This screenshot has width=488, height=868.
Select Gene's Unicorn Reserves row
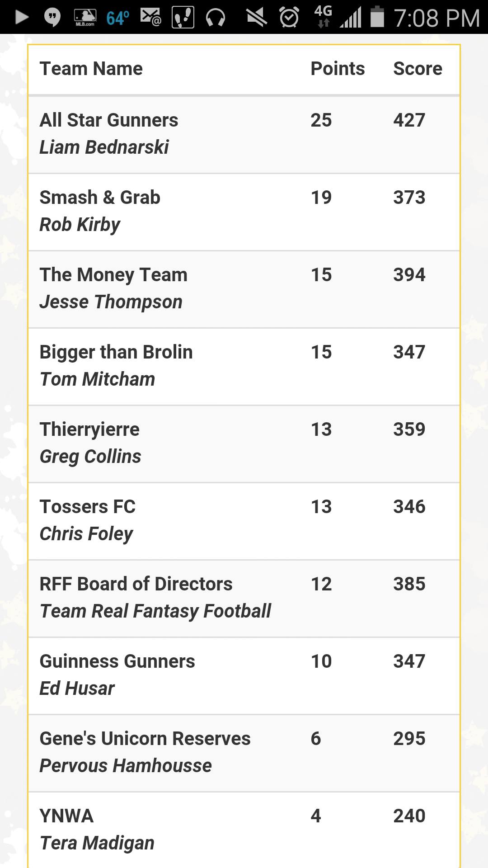(x=244, y=753)
